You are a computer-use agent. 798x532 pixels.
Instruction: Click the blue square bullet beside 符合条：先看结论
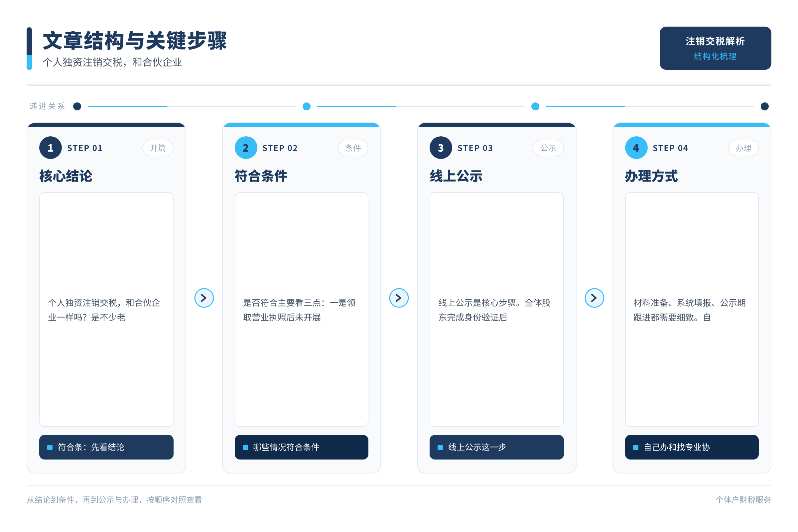(x=50, y=448)
